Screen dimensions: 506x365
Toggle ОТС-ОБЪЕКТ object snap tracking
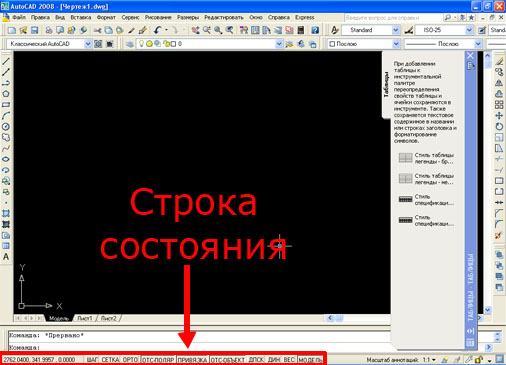[228, 360]
